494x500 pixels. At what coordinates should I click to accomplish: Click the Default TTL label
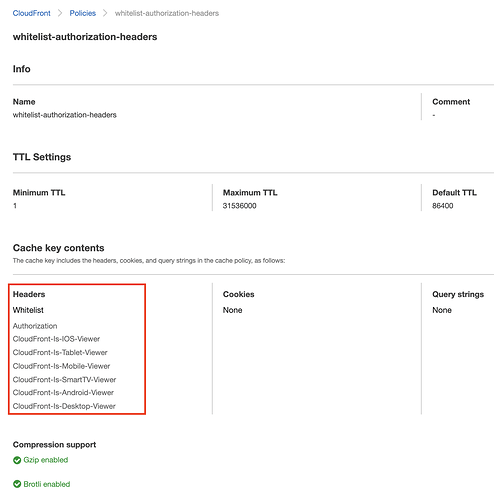click(x=454, y=193)
